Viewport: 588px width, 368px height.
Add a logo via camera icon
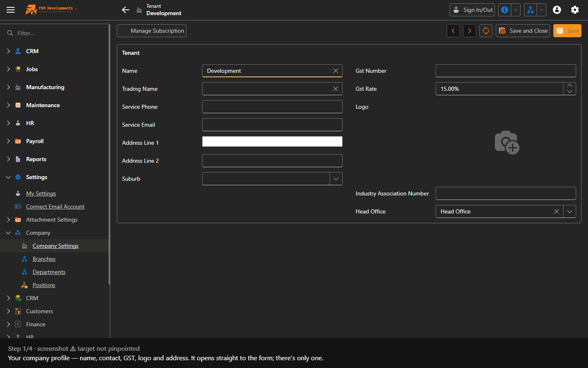coord(507,143)
